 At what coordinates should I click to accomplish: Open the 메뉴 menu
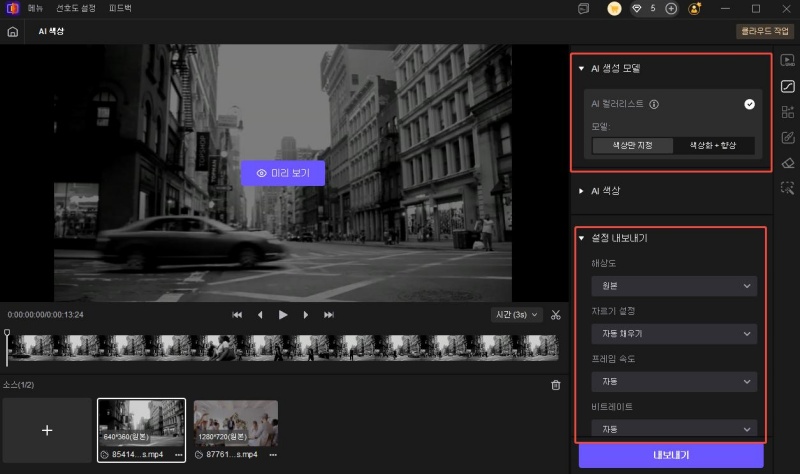pos(36,8)
